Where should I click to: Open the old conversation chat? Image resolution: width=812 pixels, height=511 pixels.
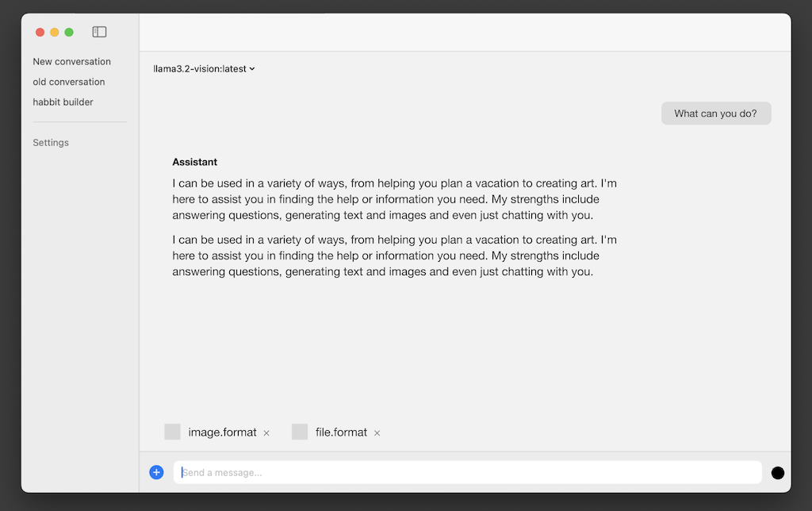[x=69, y=82]
